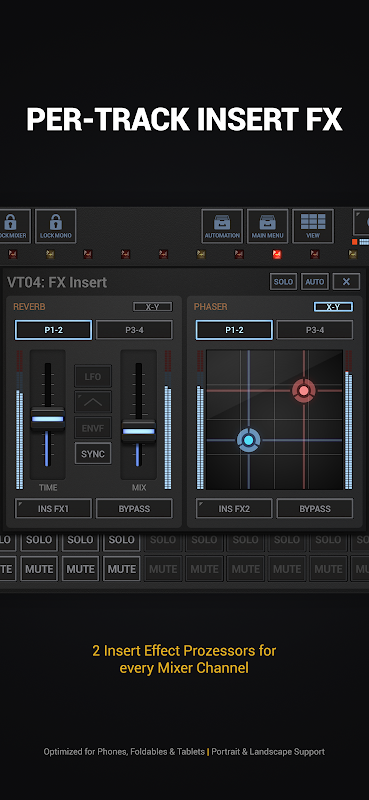
Task: Click the 'PER-TRACK INSERT FX' headline
Action: 184,119
